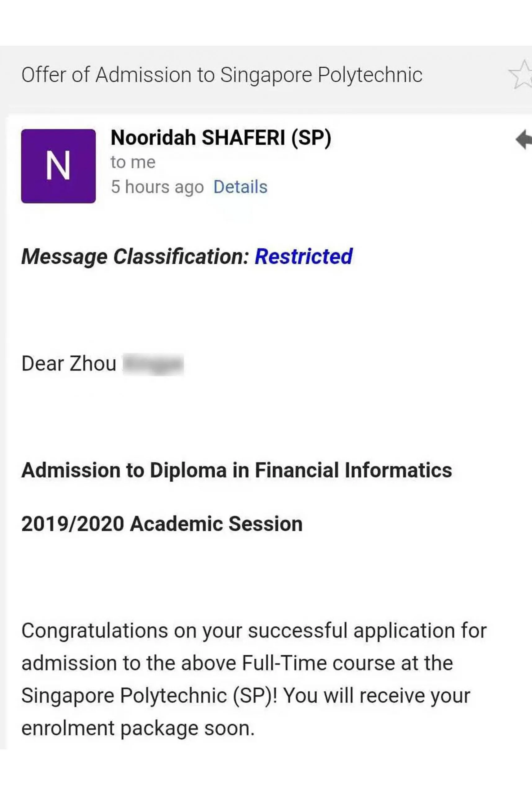The width and height of the screenshot is (532, 795).
Task: Click the "above Full-Time course" line
Action: point(237,663)
